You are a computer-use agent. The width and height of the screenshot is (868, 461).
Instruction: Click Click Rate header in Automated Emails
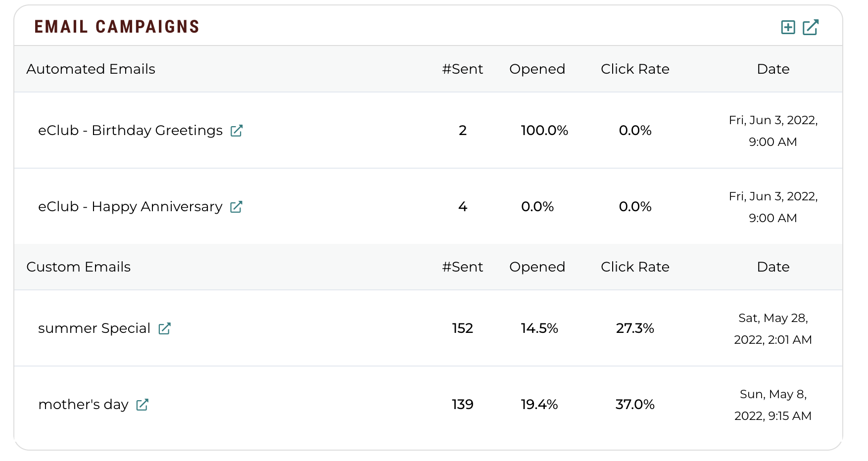tap(635, 69)
